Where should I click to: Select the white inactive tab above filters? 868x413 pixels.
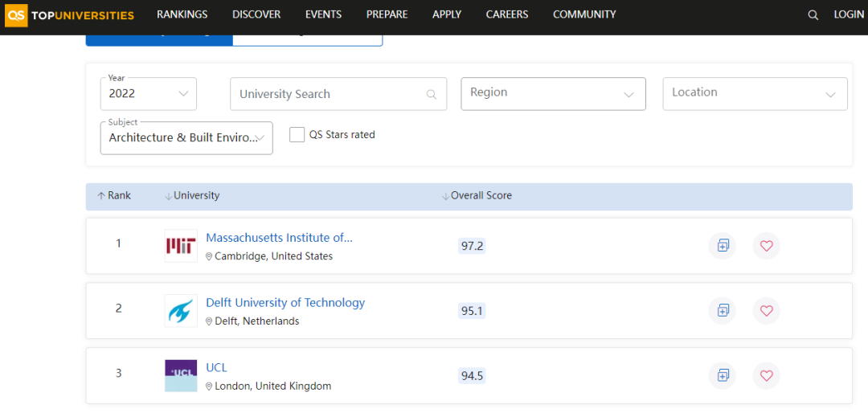[308, 40]
